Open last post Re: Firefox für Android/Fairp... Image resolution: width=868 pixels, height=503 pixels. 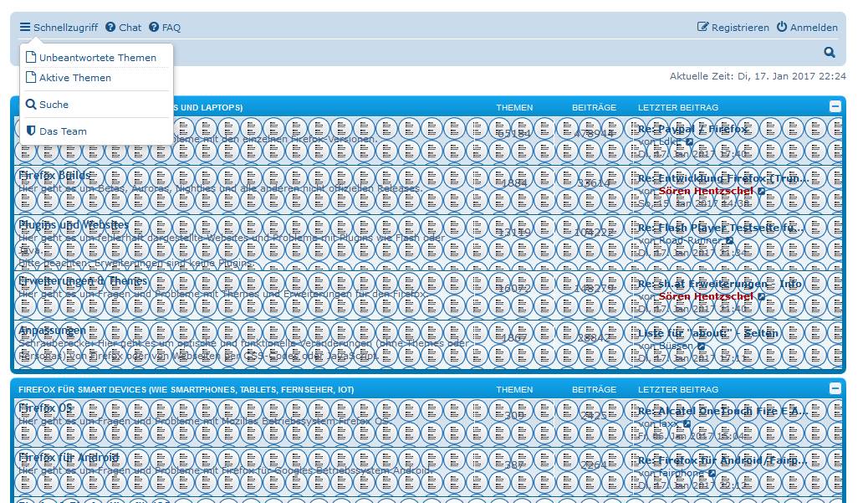coord(722,460)
